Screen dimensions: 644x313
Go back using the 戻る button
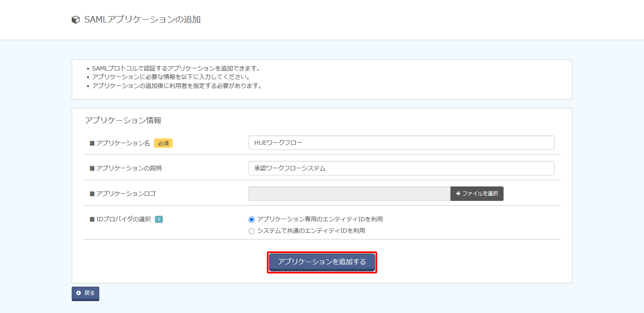click(85, 293)
